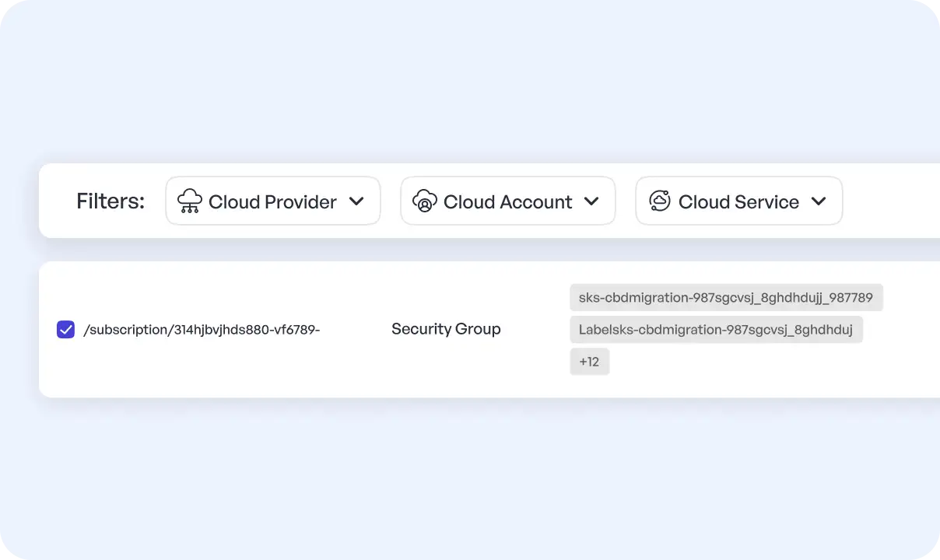The width and height of the screenshot is (940, 560).
Task: Click the Filters: label
Action: tap(110, 201)
